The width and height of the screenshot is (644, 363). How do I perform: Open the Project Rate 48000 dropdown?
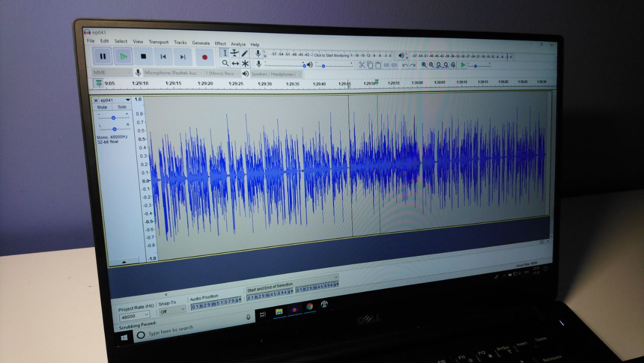coord(135,317)
